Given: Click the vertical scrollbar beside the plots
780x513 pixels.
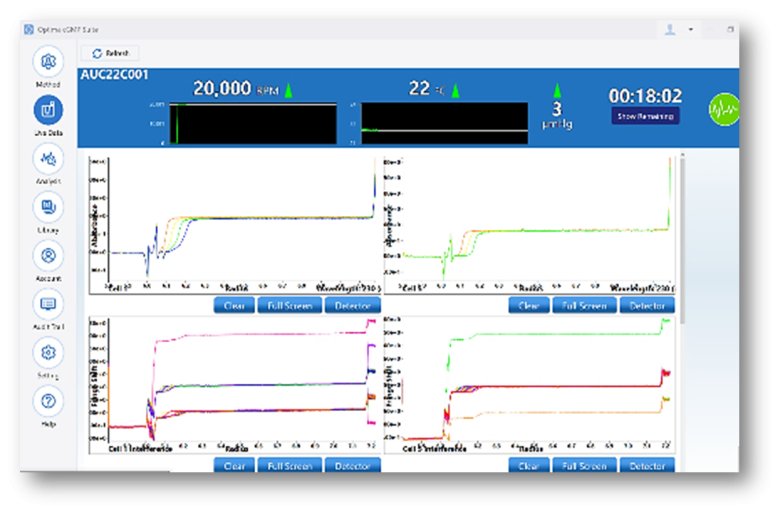Looking at the screenshot, I should click(x=683, y=240).
